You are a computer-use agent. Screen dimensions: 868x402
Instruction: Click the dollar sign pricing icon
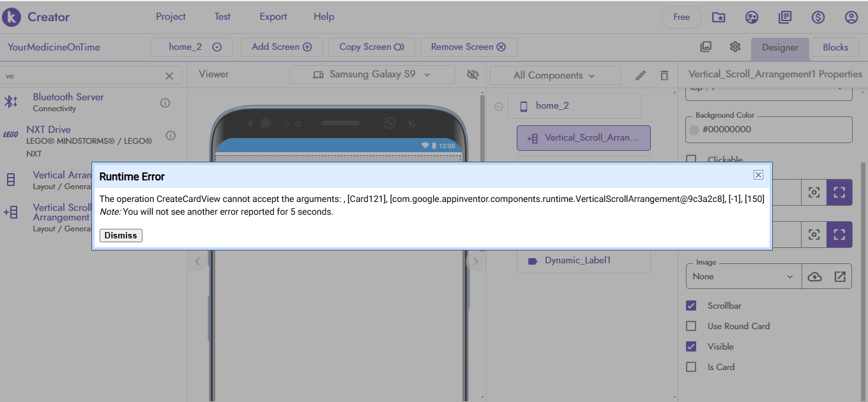click(x=818, y=17)
